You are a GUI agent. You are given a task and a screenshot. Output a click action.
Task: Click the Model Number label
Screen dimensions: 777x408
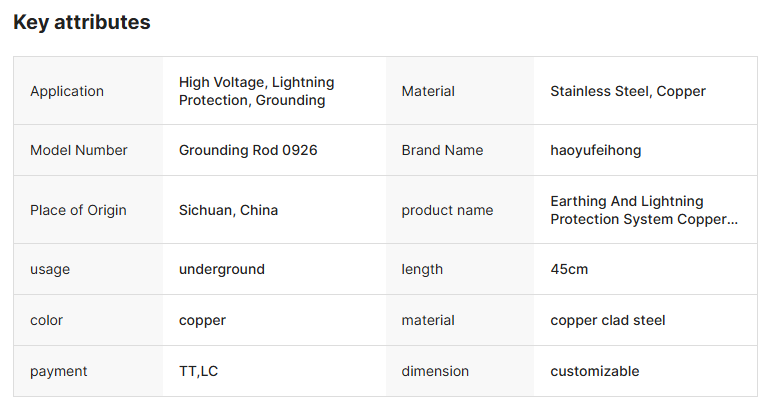[x=79, y=150]
